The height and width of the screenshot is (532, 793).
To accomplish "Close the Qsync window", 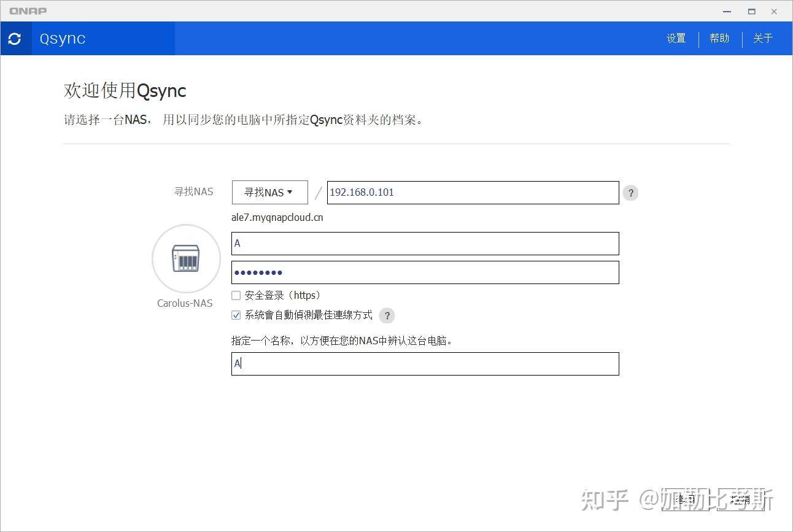I will [774, 11].
